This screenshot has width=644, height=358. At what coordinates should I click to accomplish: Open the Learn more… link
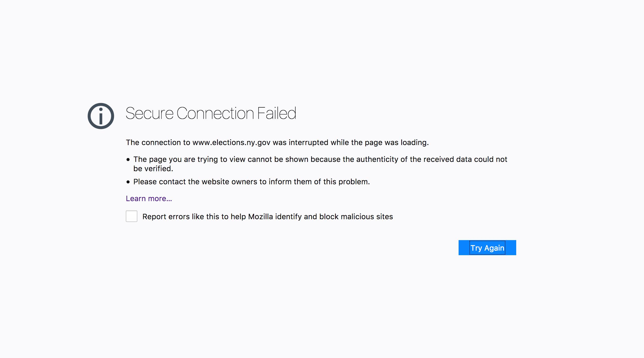click(149, 199)
